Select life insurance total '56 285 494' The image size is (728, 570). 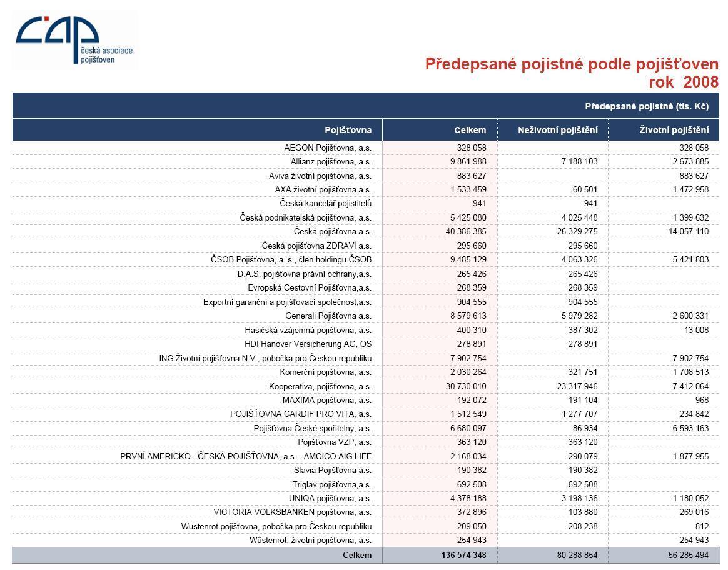point(689,555)
